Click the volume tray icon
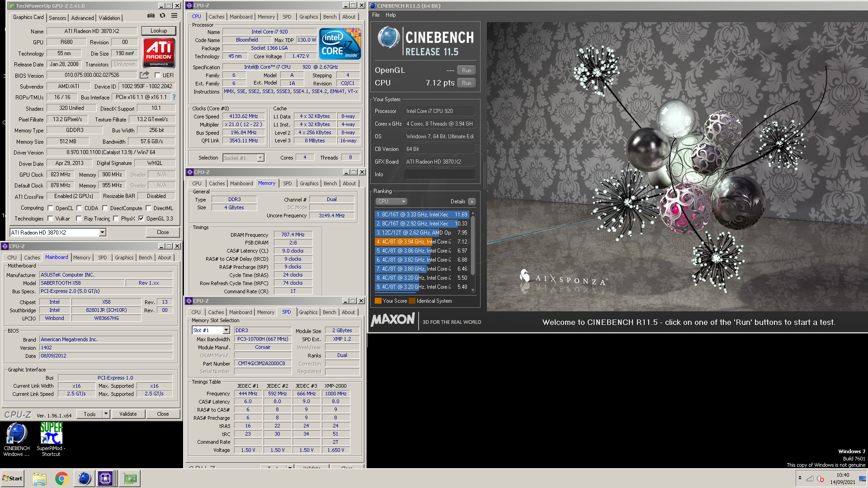Viewport: 868px width, 488px height. tap(821, 479)
